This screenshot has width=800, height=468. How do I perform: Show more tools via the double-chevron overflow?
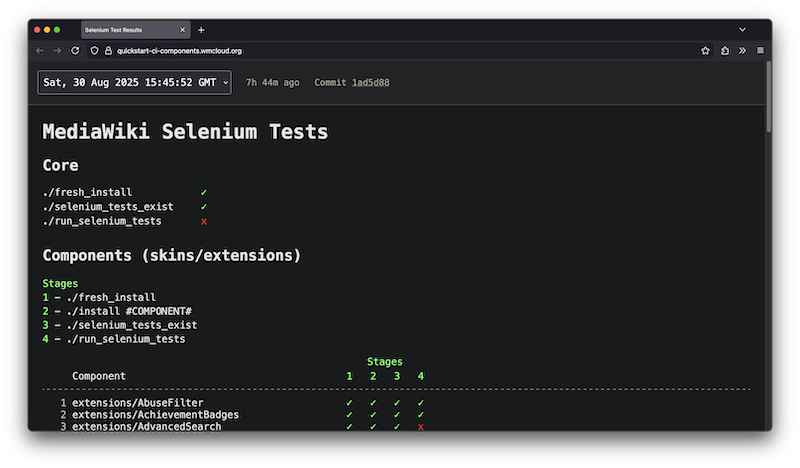coord(742,51)
